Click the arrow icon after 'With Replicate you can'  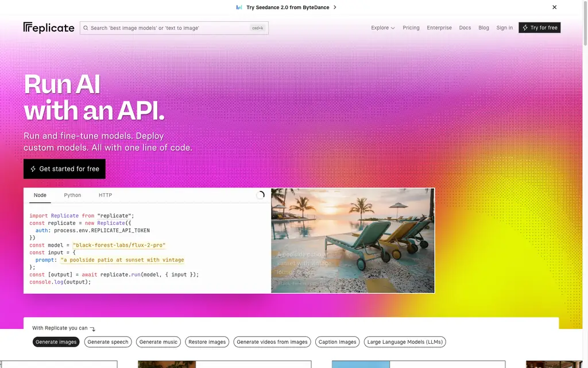(x=92, y=328)
